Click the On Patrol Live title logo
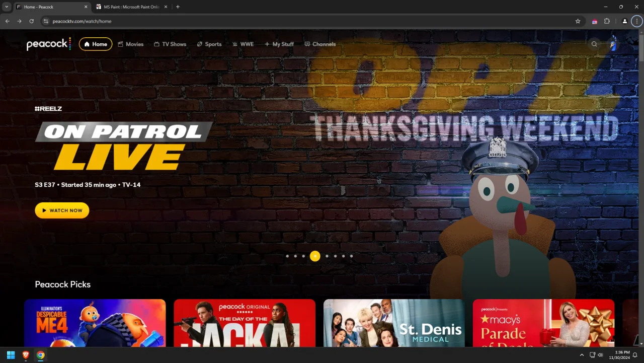Image resolution: width=644 pixels, height=363 pixels. (x=124, y=146)
